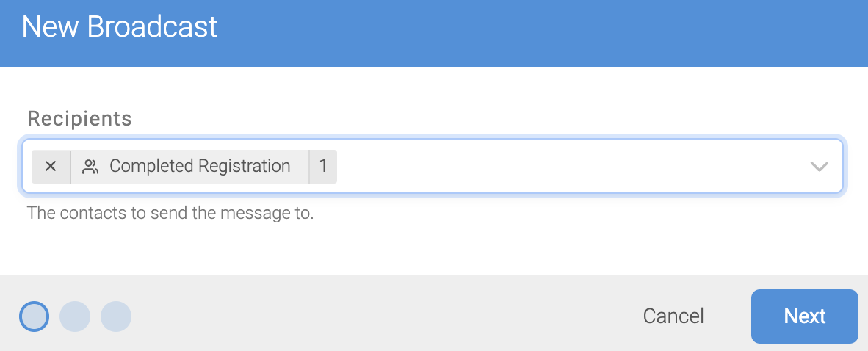Click divider between X and group icon

pos(70,167)
